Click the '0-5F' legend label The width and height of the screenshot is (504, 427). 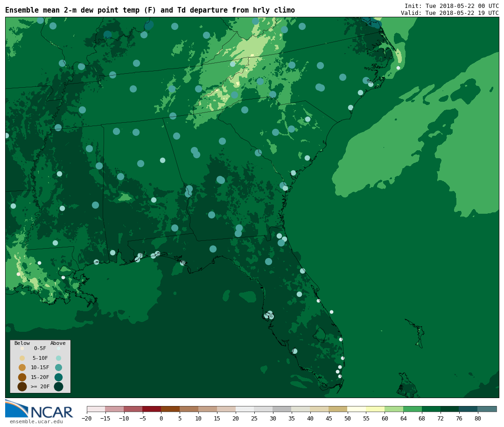pyautogui.click(x=40, y=348)
